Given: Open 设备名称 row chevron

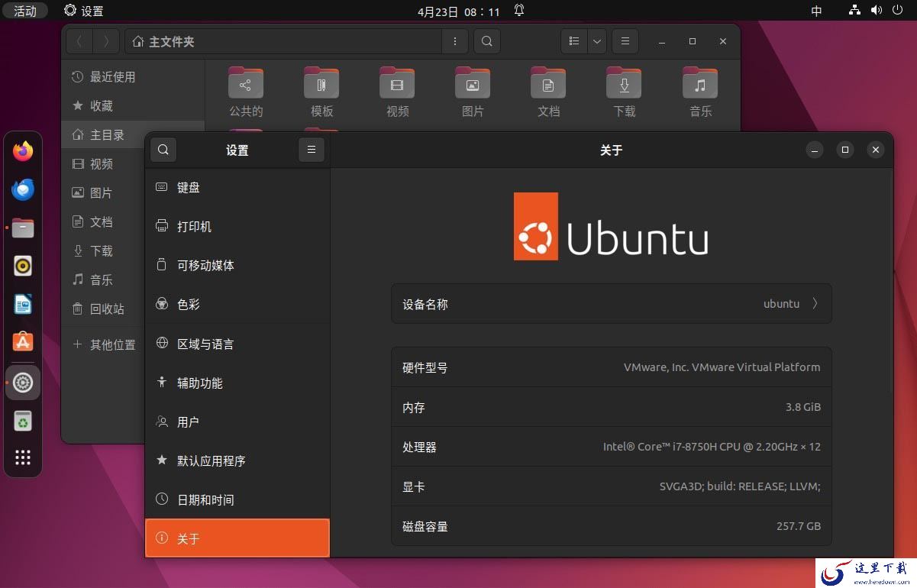Looking at the screenshot, I should [x=815, y=304].
